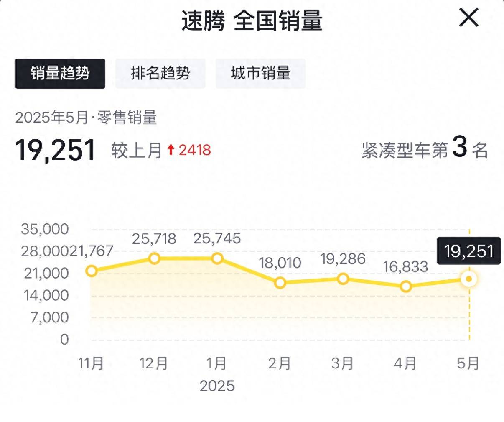504x422 pixels.
Task: Click the black 19,251 chart tooltip
Action: pyautogui.click(x=469, y=251)
